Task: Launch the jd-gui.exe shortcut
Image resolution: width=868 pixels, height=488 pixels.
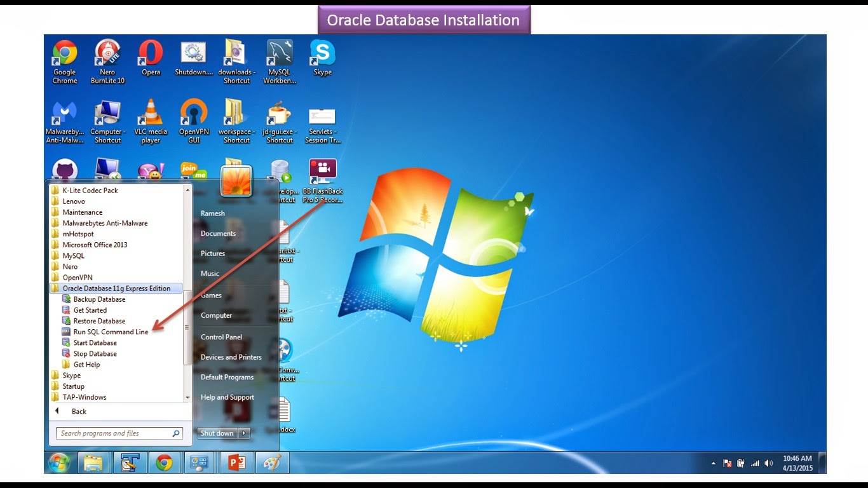Action: [280, 121]
